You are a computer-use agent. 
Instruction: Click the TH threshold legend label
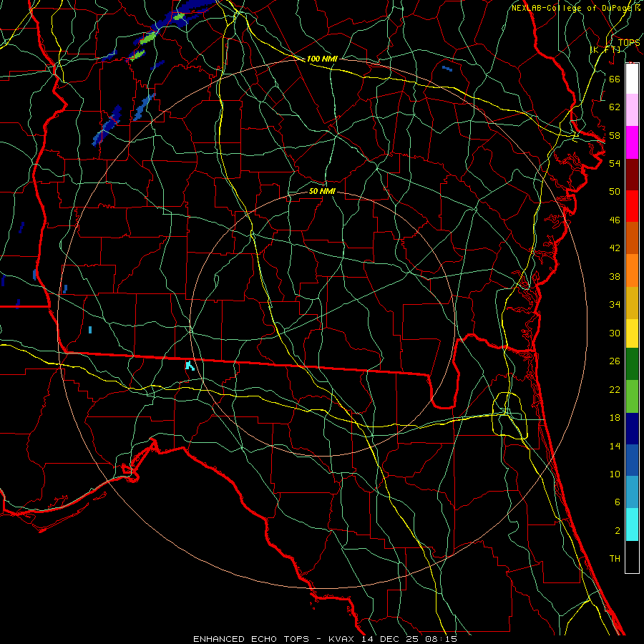615,559
